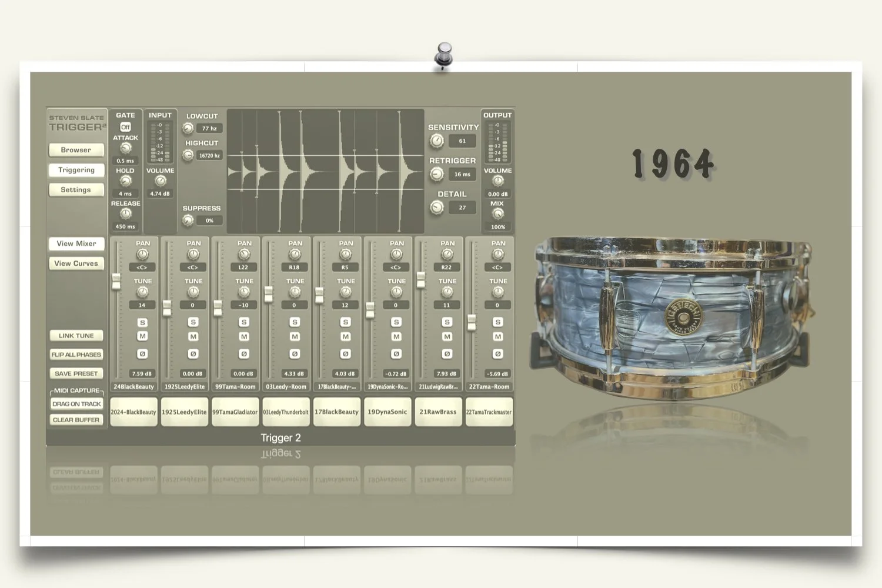Click the waveform display
Image resolution: width=882 pixels, height=588 pixels.
325,171
